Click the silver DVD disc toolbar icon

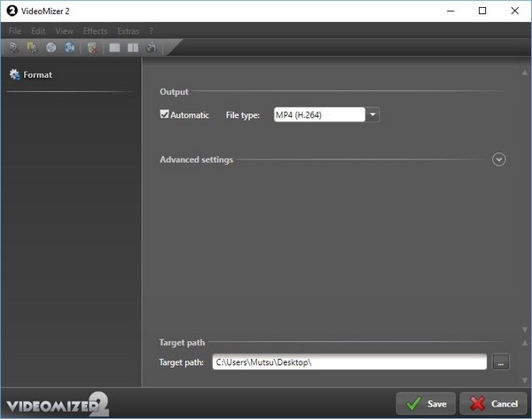51,48
